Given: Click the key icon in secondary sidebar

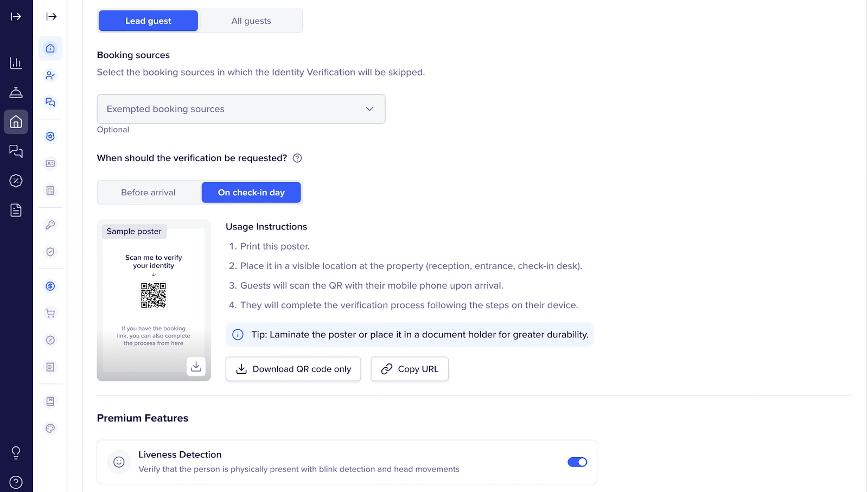Looking at the screenshot, I should 50,225.
